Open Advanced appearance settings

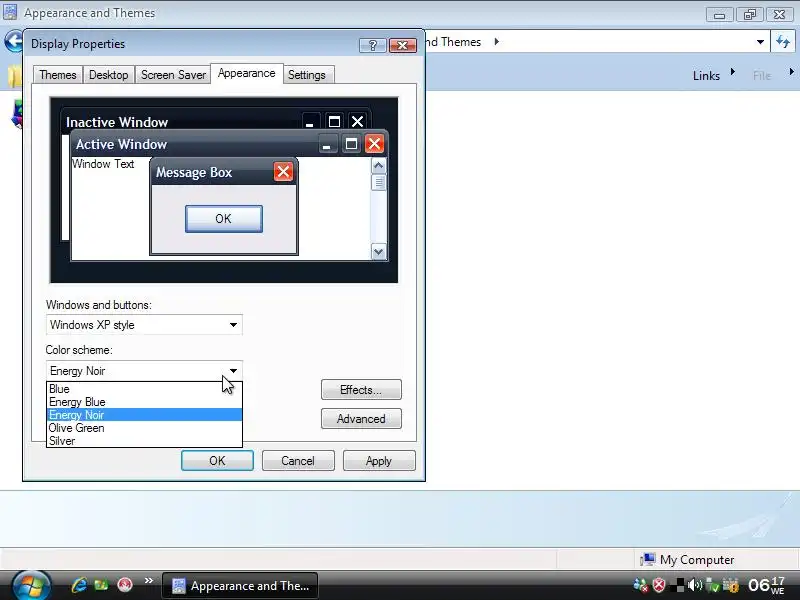(361, 419)
